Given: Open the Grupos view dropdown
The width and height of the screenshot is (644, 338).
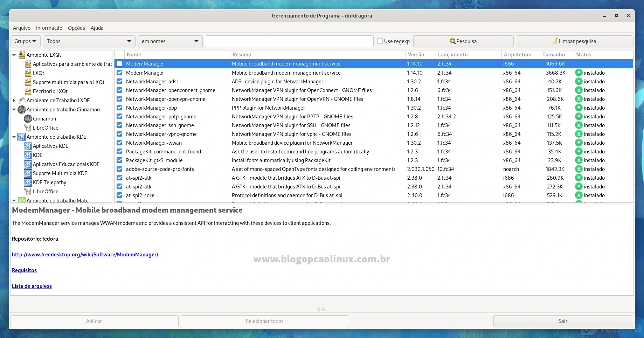Looking at the screenshot, I should (25, 41).
